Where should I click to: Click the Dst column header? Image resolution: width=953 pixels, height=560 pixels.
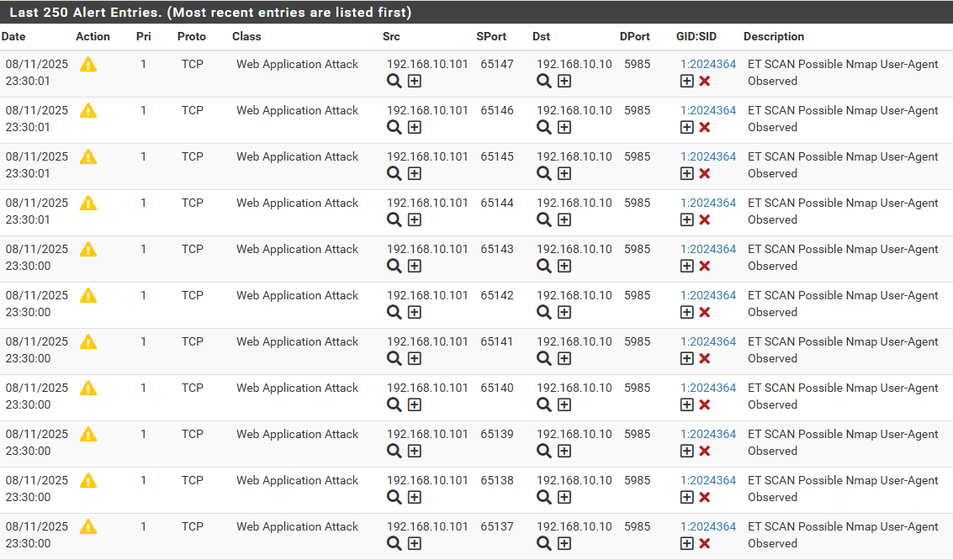pos(541,36)
